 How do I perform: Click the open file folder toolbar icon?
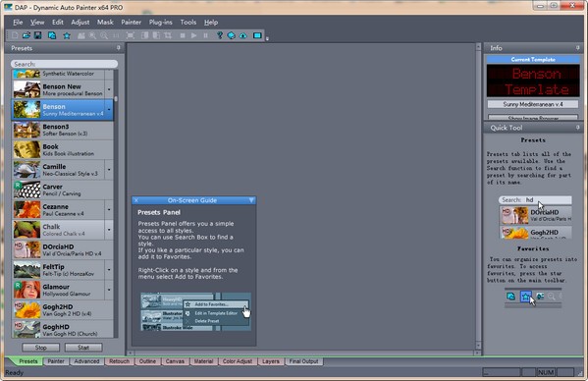pyautogui.click(x=27, y=35)
